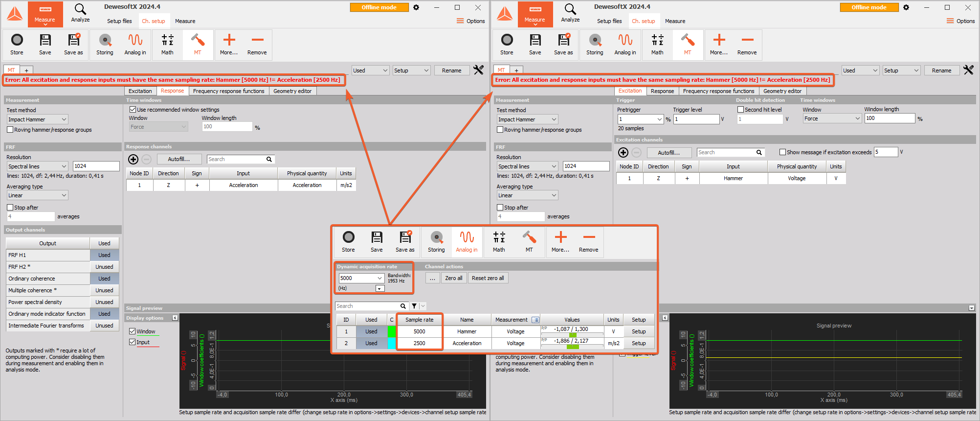The height and width of the screenshot is (421, 980).
Task: Click Autofill... button in Response channels
Action: click(179, 159)
